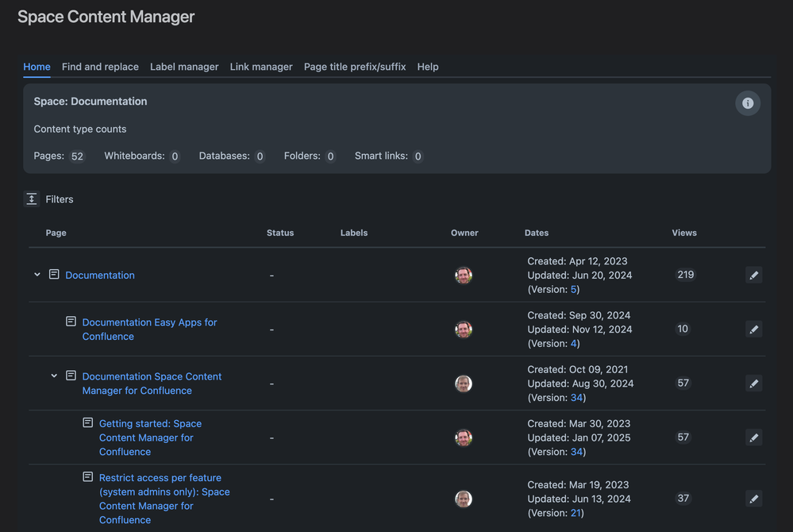Click the owner avatar for the Restrict access page

pos(464,499)
